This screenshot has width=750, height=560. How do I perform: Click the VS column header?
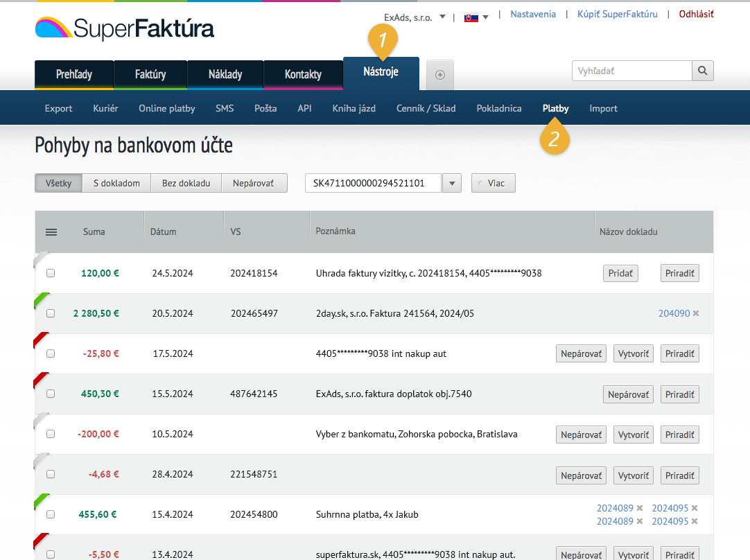236,231
